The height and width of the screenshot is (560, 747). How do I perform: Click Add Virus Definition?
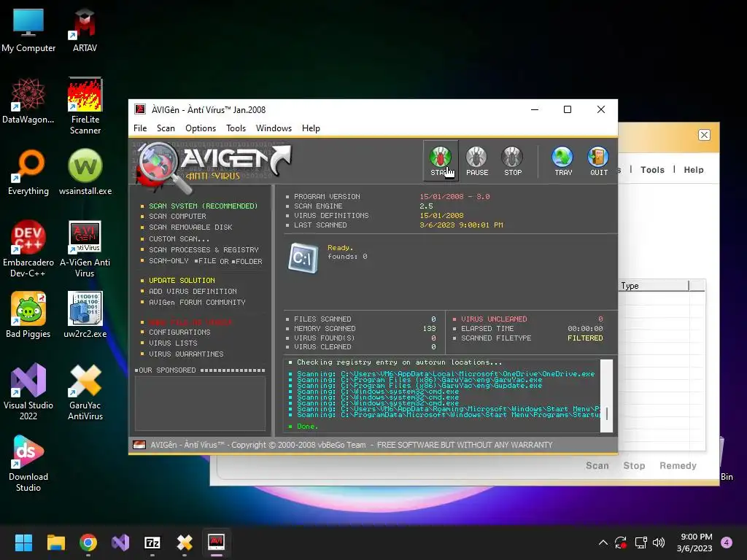click(193, 291)
